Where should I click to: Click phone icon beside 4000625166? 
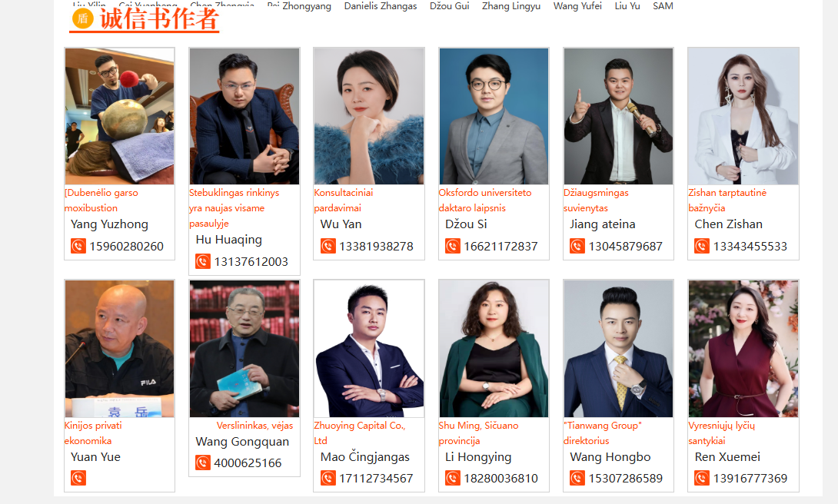(202, 463)
